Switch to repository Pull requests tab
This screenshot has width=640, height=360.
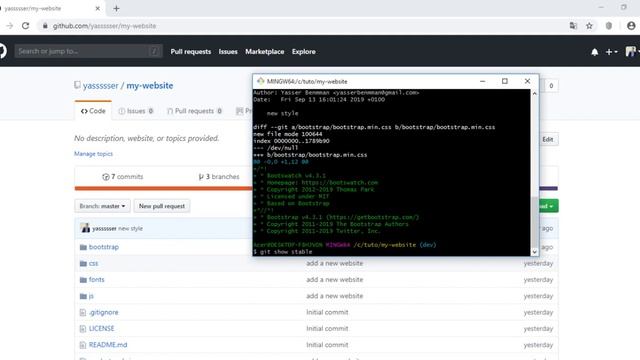point(194,111)
